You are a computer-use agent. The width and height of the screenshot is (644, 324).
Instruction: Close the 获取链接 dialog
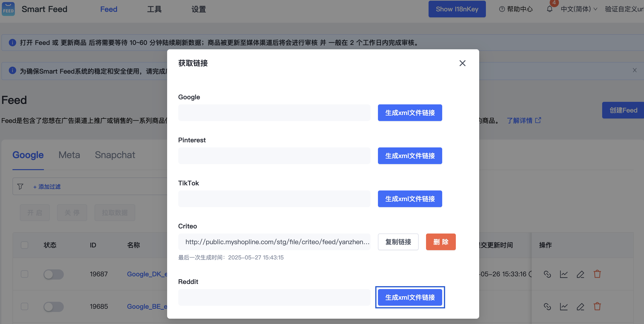tap(462, 63)
